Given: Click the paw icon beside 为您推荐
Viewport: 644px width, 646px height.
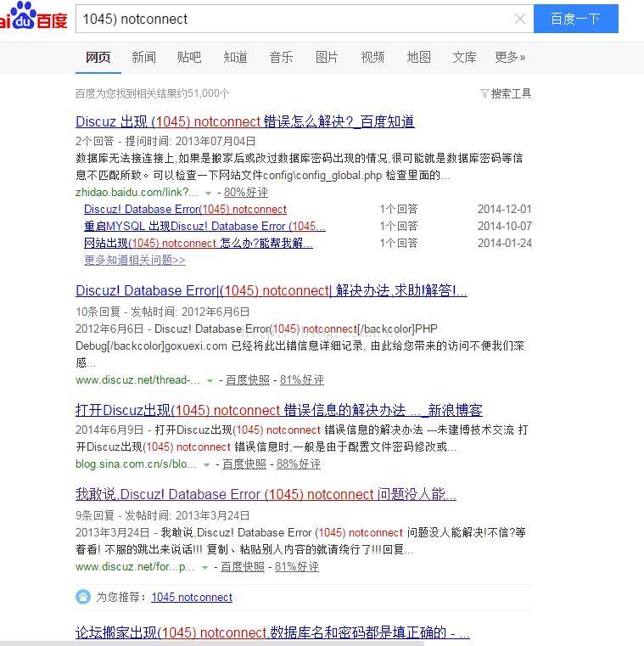Looking at the screenshot, I should 83,597.
